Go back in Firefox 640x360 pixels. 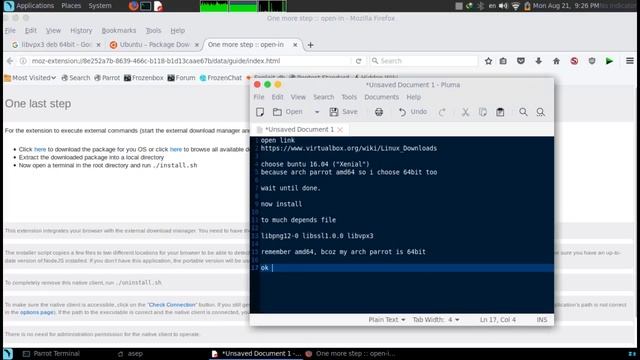pyautogui.click(x=10, y=61)
